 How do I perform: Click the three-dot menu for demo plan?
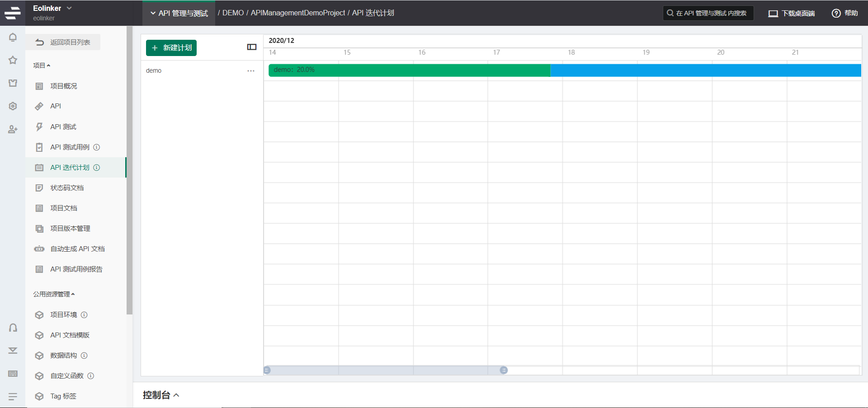(251, 71)
